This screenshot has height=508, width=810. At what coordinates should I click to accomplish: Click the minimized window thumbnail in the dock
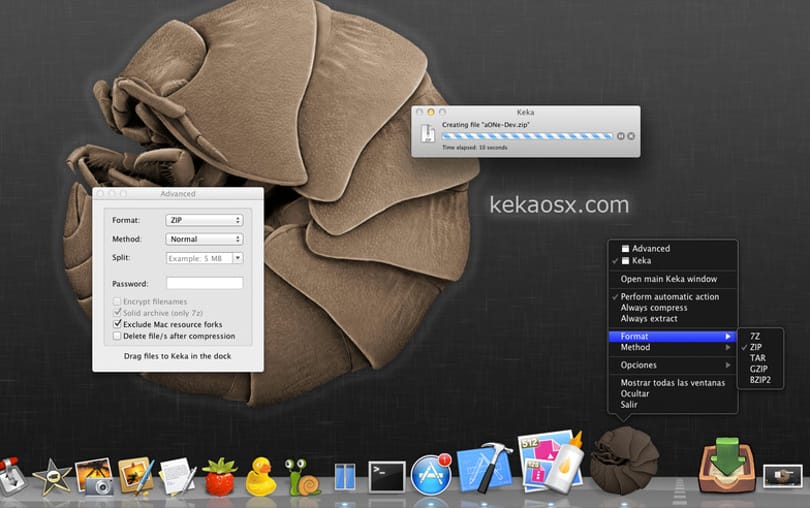tap(783, 476)
